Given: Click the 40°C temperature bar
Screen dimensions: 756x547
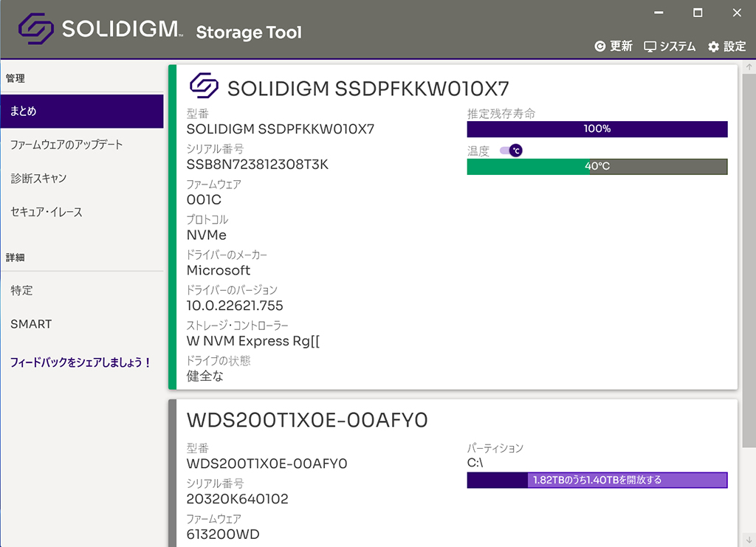Looking at the screenshot, I should click(597, 167).
